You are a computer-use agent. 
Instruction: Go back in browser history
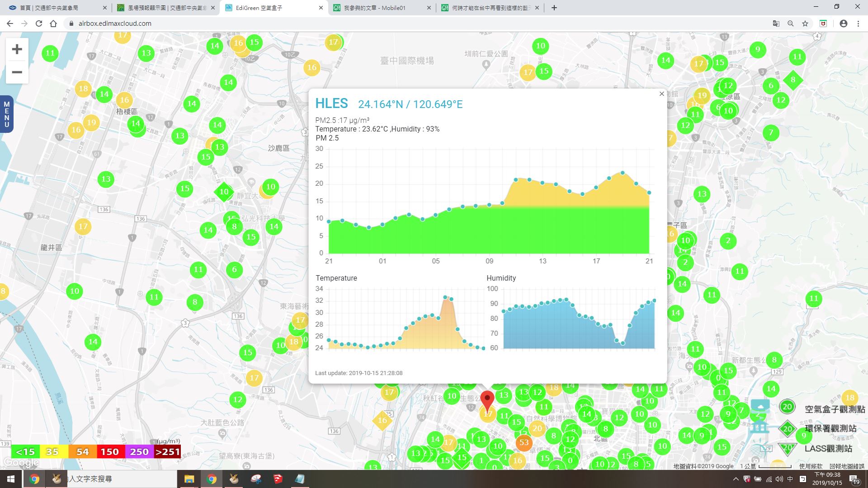click(10, 23)
